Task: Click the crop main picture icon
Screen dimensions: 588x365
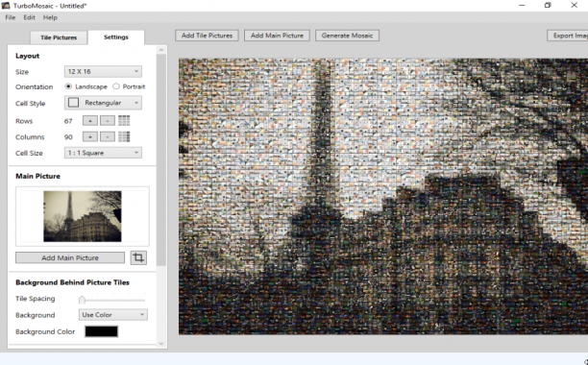Action: (138, 257)
